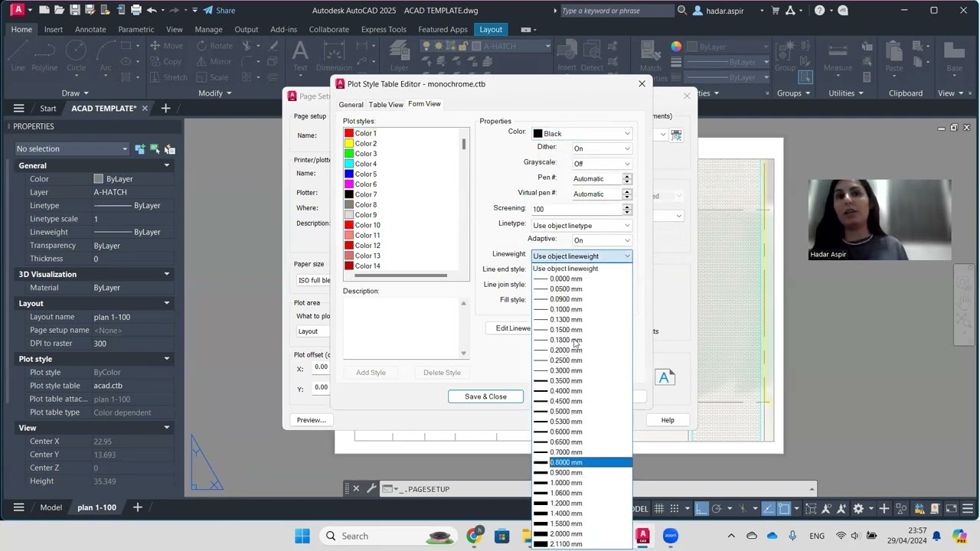
Task: Toggle drawing grid display in status bar
Action: tap(659, 508)
